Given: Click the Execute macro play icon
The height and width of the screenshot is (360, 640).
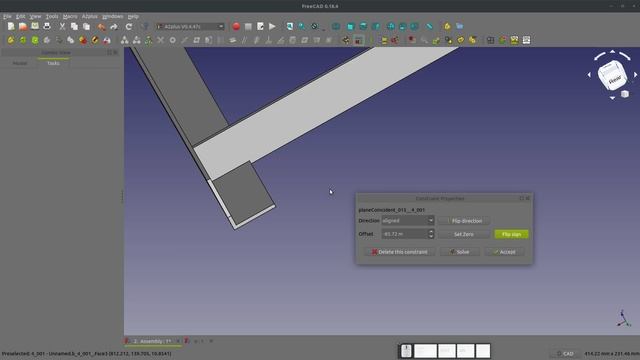Looking at the screenshot, I should tap(272, 27).
